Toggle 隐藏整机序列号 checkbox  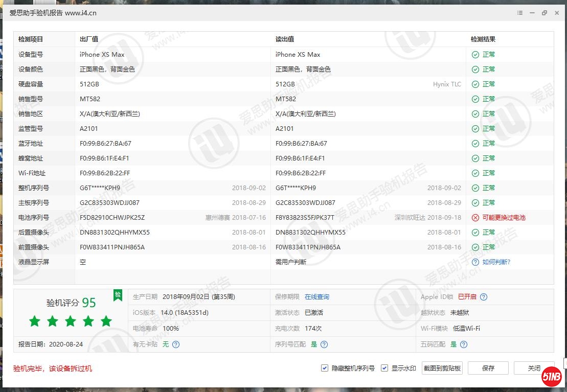click(325, 368)
